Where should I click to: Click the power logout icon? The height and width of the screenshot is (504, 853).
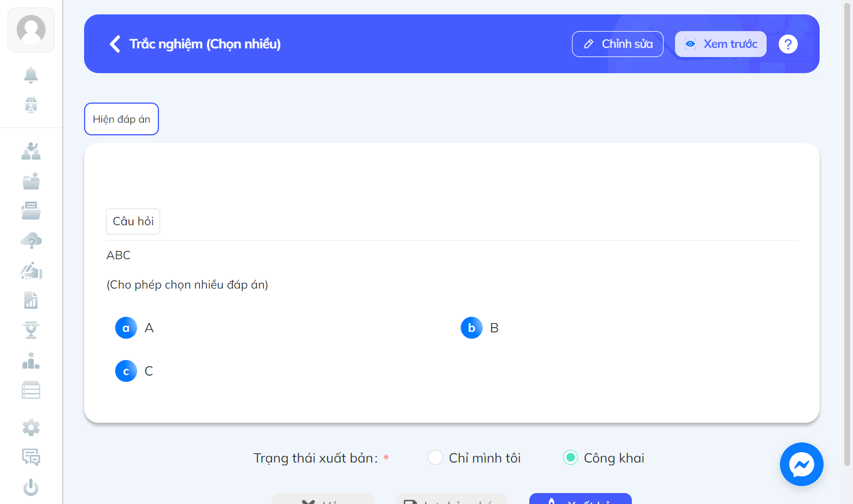pos(31,487)
